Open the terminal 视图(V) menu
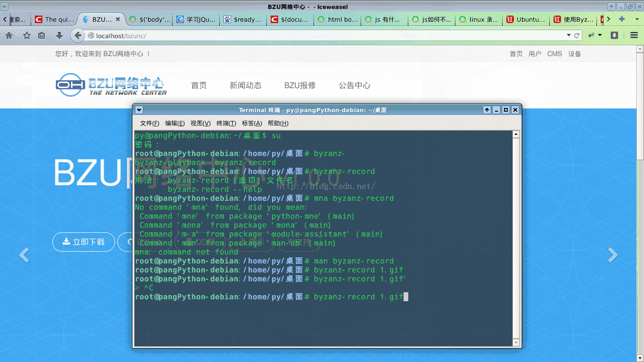The width and height of the screenshot is (644, 362). [200, 123]
